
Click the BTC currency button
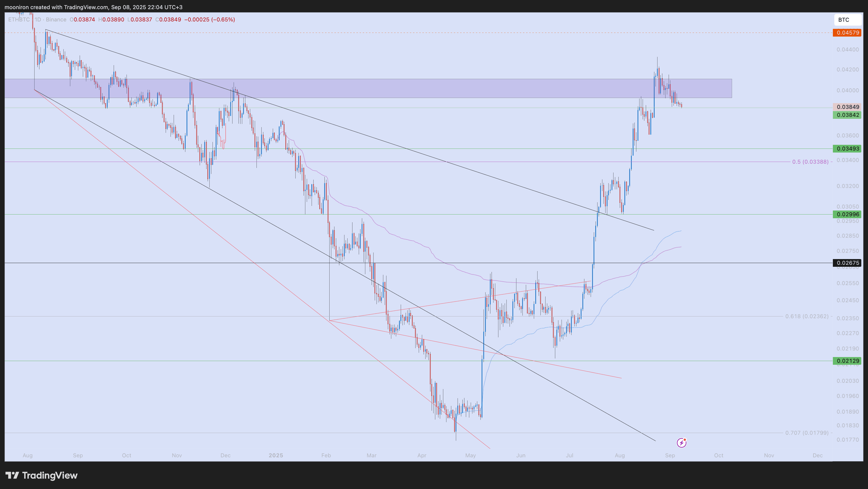(x=847, y=20)
